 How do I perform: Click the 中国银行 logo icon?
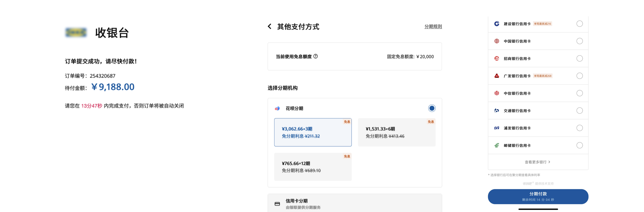[497, 41]
